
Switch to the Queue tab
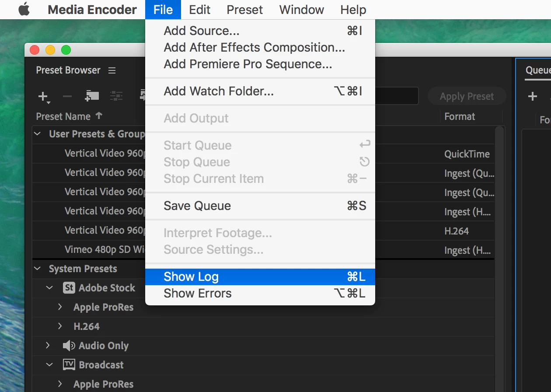pyautogui.click(x=538, y=70)
